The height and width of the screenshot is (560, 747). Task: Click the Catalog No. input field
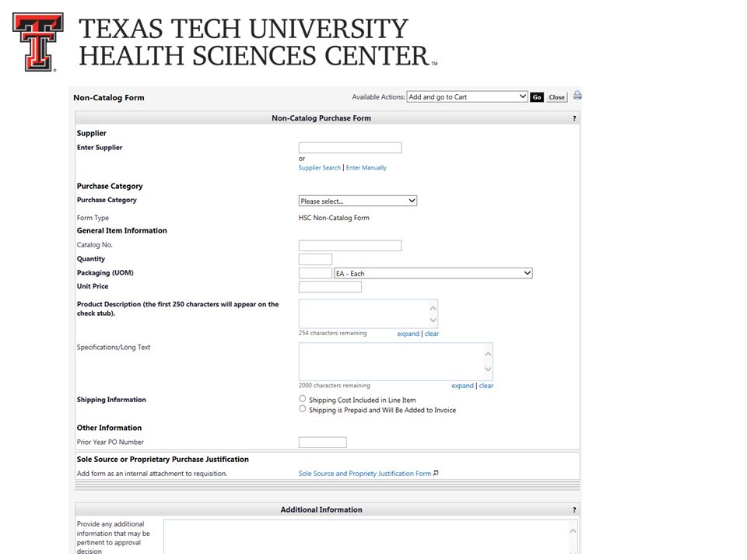pos(350,246)
